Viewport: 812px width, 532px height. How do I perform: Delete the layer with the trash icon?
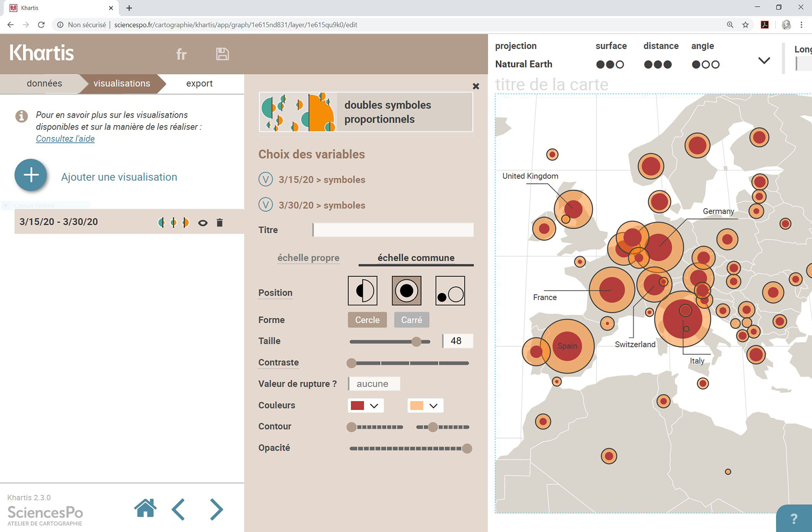pyautogui.click(x=219, y=222)
